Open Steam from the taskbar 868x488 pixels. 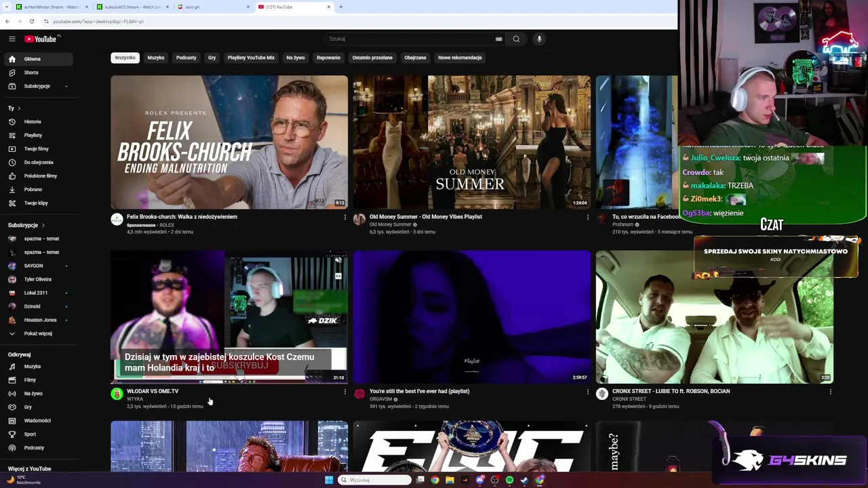pyautogui.click(x=524, y=480)
